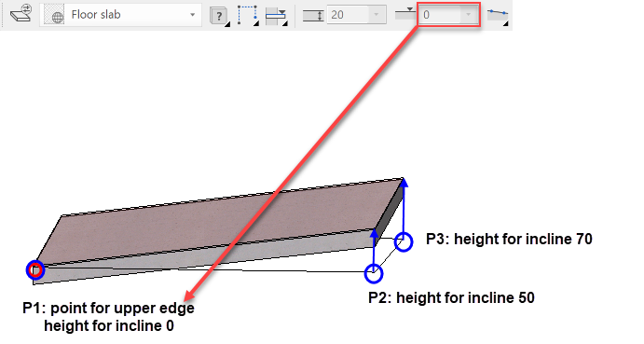Click the "height for incline 0" text
The height and width of the screenshot is (344, 644).
pos(109,326)
